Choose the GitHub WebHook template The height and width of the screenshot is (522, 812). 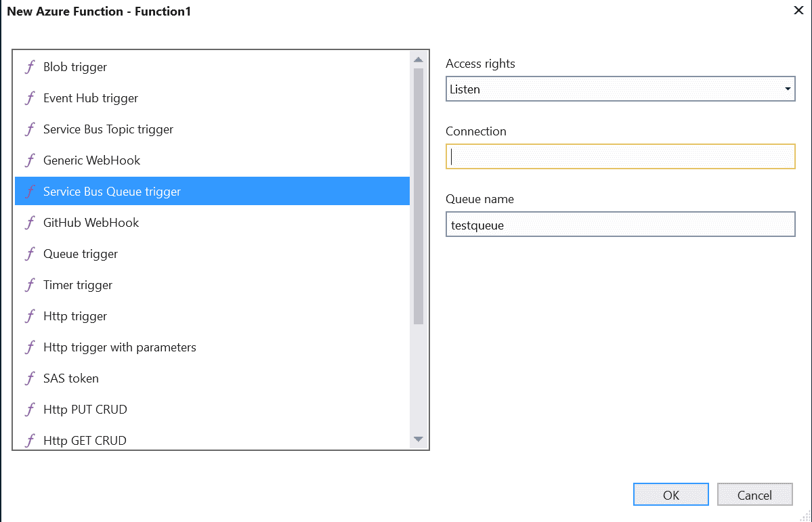tap(213, 222)
